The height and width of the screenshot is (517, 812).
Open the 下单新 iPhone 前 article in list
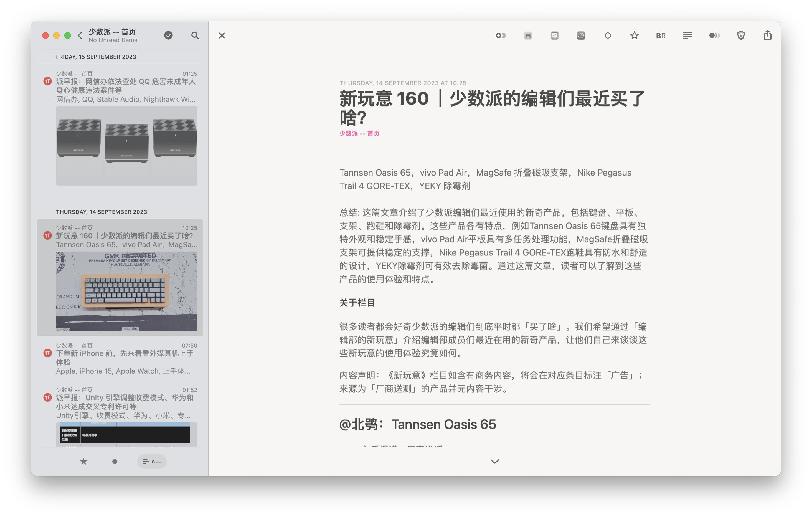[x=125, y=358]
